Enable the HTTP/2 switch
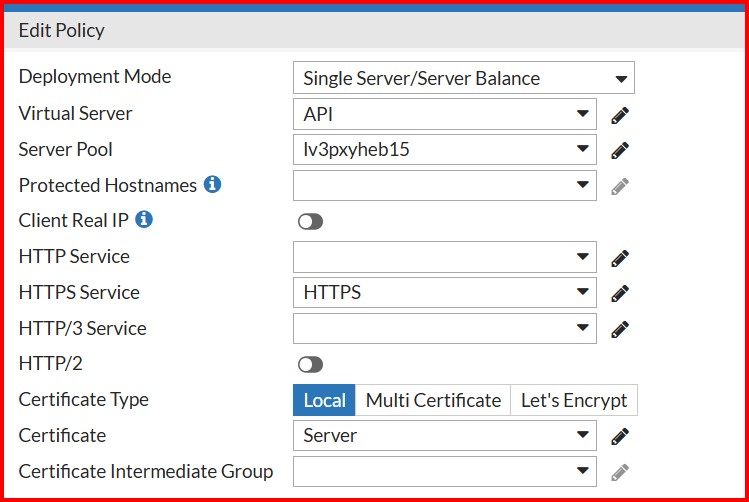 (x=310, y=365)
